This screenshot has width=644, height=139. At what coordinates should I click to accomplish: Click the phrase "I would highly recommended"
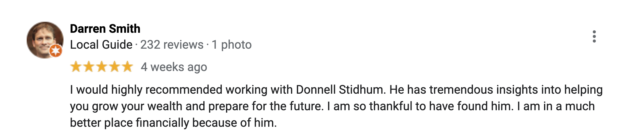pos(147,90)
